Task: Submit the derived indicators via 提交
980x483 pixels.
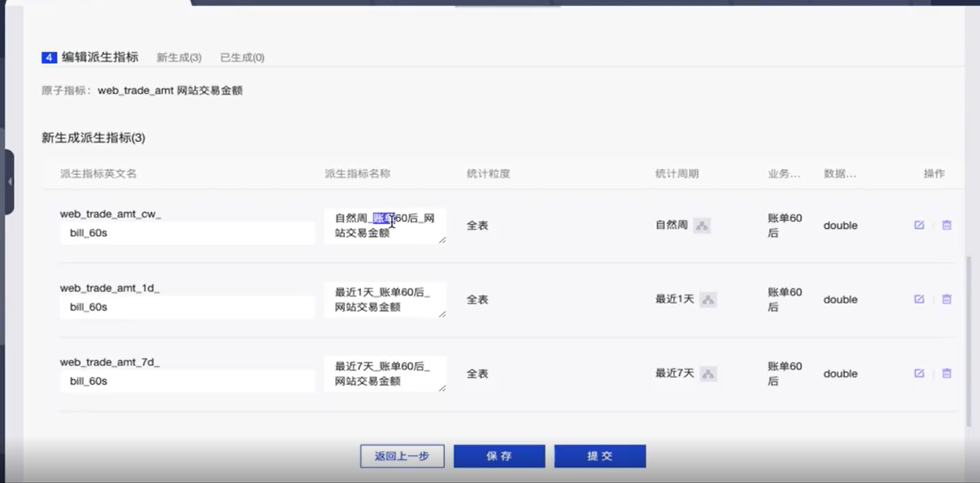Action: pos(599,456)
